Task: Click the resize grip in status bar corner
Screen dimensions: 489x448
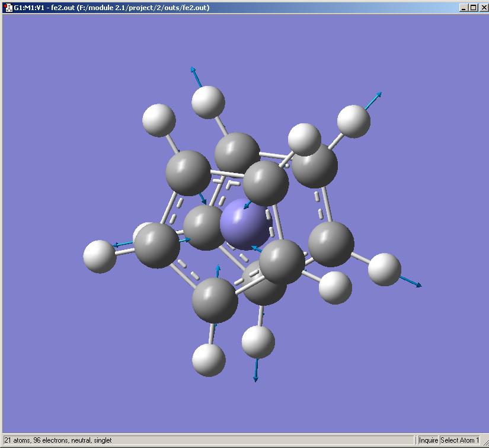Action: point(485,441)
